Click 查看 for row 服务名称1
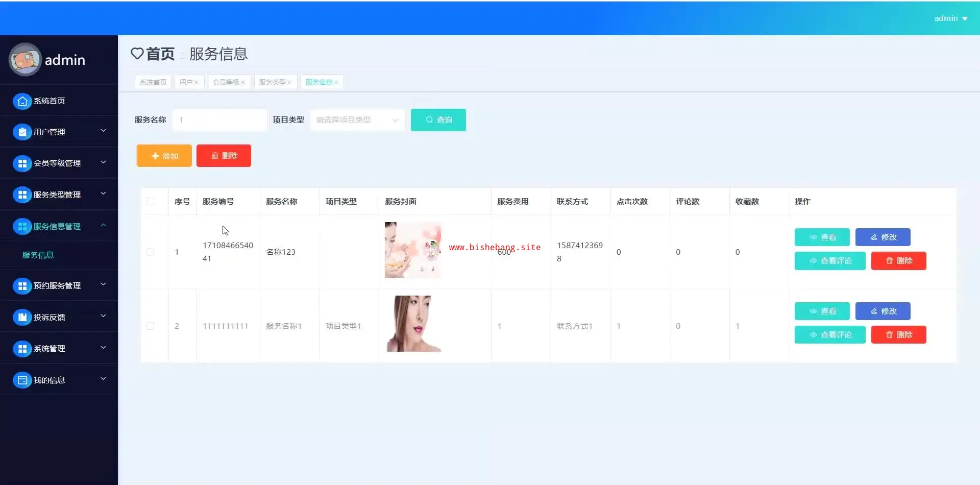This screenshot has height=485, width=980. coord(822,311)
